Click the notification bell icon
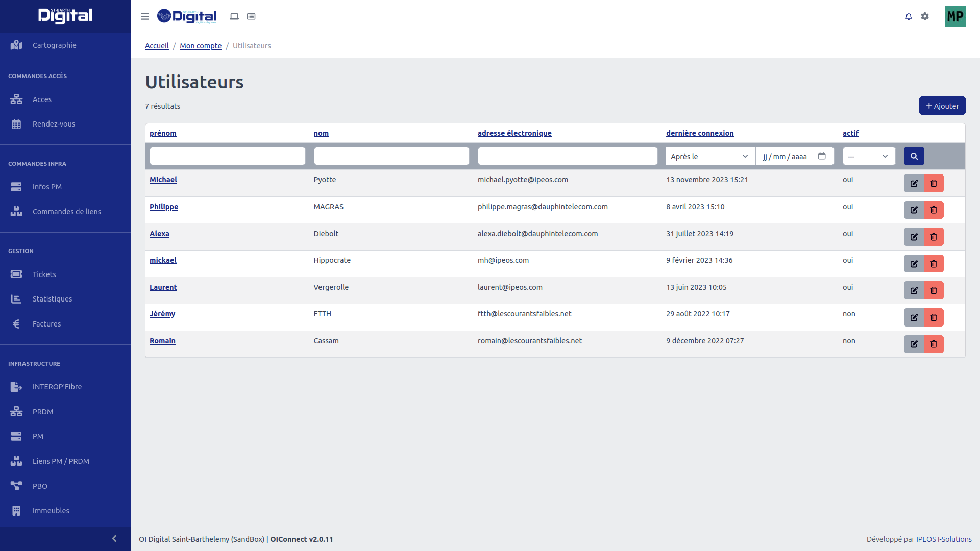Image resolution: width=980 pixels, height=551 pixels. pos(909,16)
